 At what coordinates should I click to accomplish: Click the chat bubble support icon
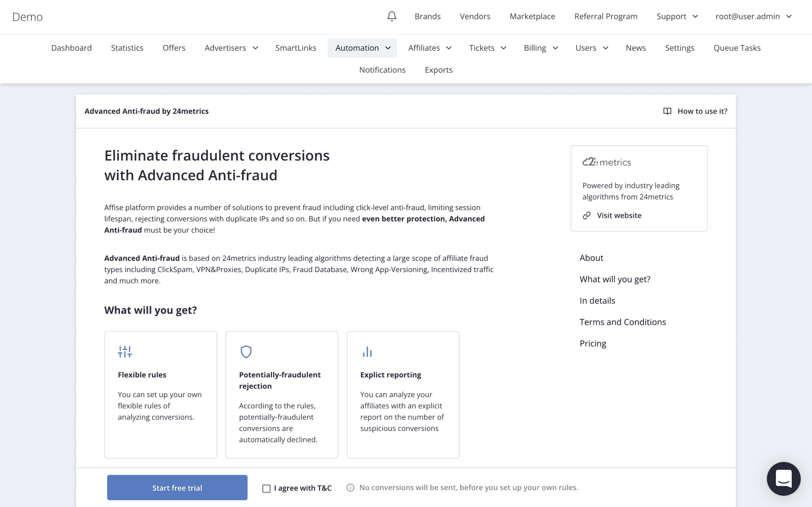coord(784,479)
